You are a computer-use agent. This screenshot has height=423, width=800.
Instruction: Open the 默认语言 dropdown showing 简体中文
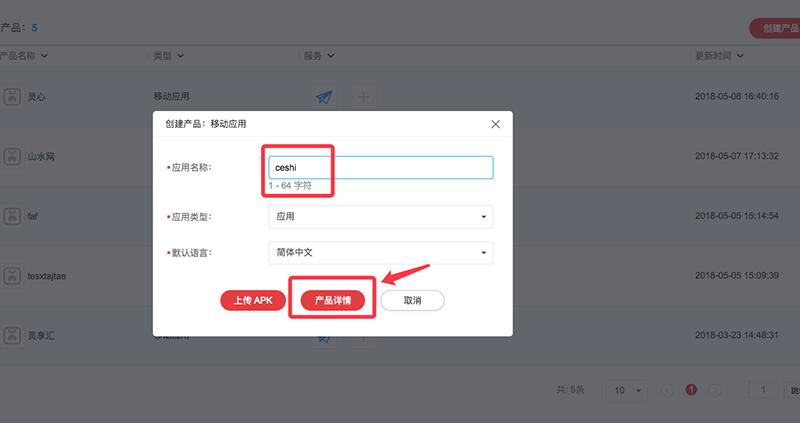tap(380, 252)
